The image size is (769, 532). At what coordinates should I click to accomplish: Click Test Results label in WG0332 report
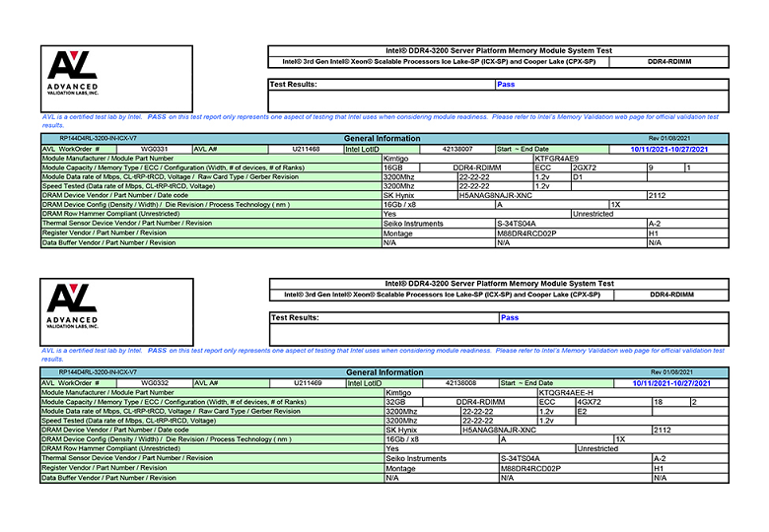(295, 318)
